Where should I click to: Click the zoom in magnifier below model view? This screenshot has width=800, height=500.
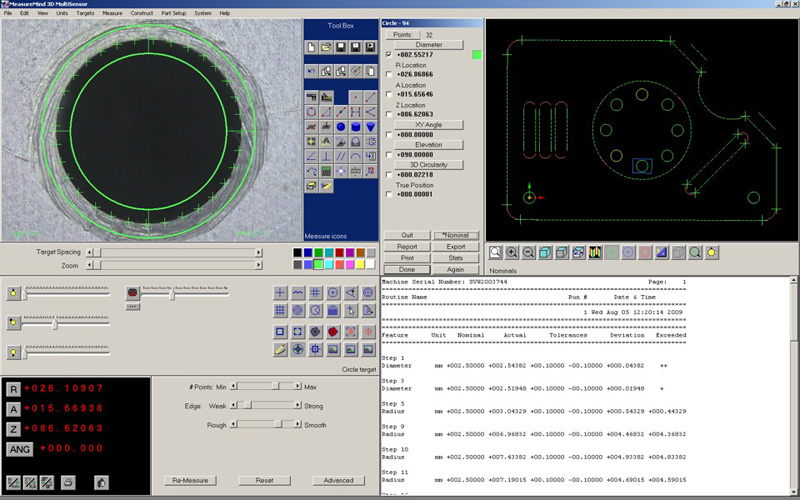click(x=512, y=253)
